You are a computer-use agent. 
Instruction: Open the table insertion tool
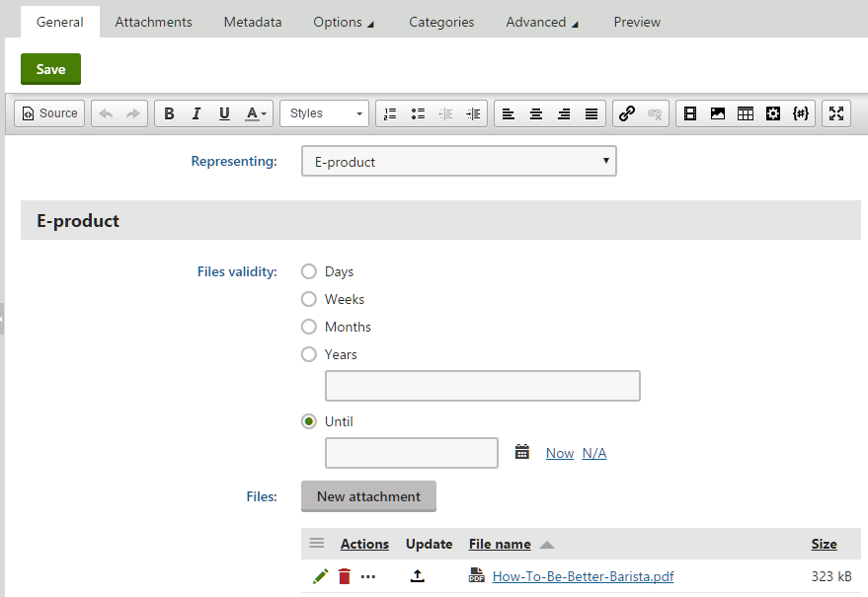click(x=745, y=112)
